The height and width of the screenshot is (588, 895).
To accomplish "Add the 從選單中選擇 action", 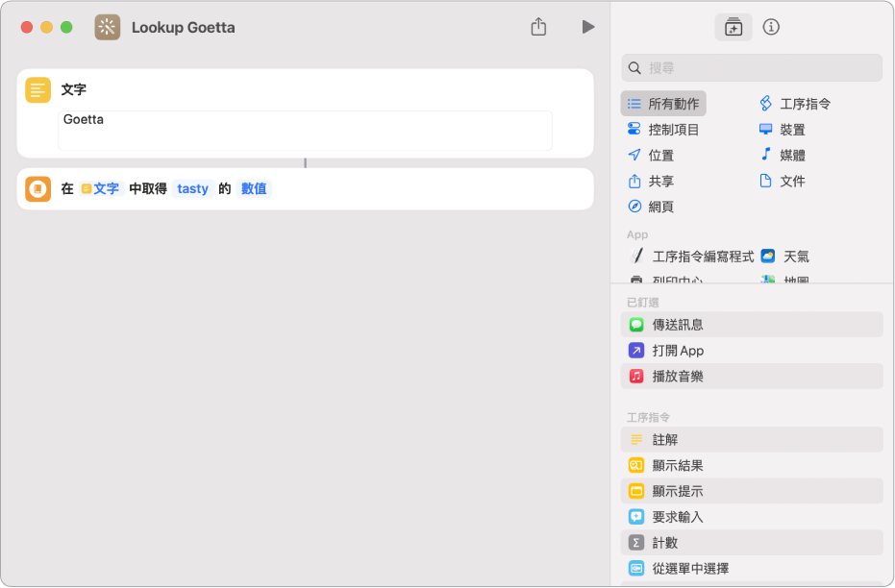I will click(752, 568).
